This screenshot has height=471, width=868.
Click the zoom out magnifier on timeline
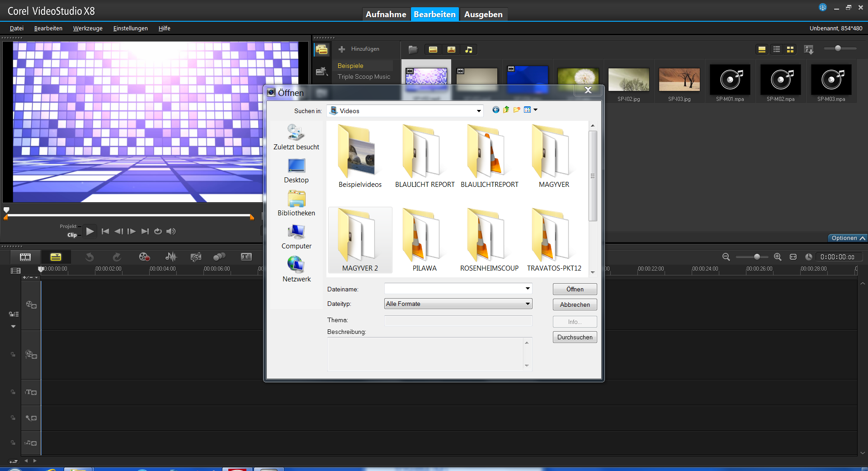(726, 257)
